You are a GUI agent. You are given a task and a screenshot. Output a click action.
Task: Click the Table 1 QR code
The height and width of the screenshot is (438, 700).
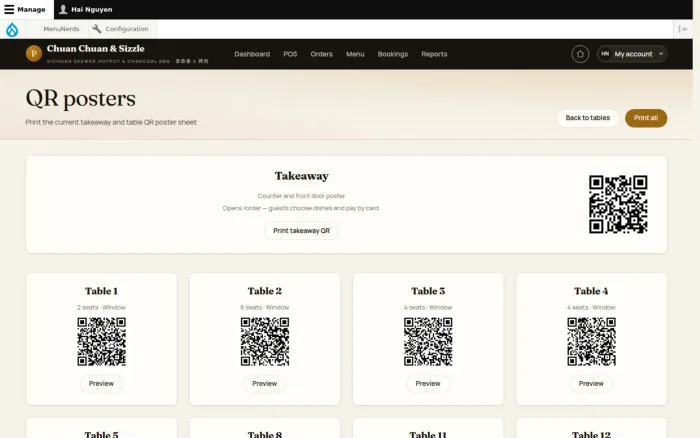click(x=101, y=342)
